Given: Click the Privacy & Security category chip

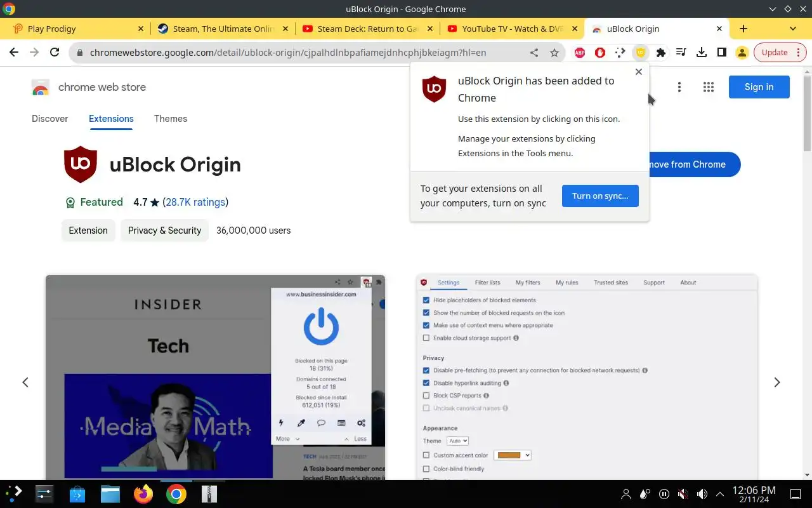Looking at the screenshot, I should tap(164, 231).
